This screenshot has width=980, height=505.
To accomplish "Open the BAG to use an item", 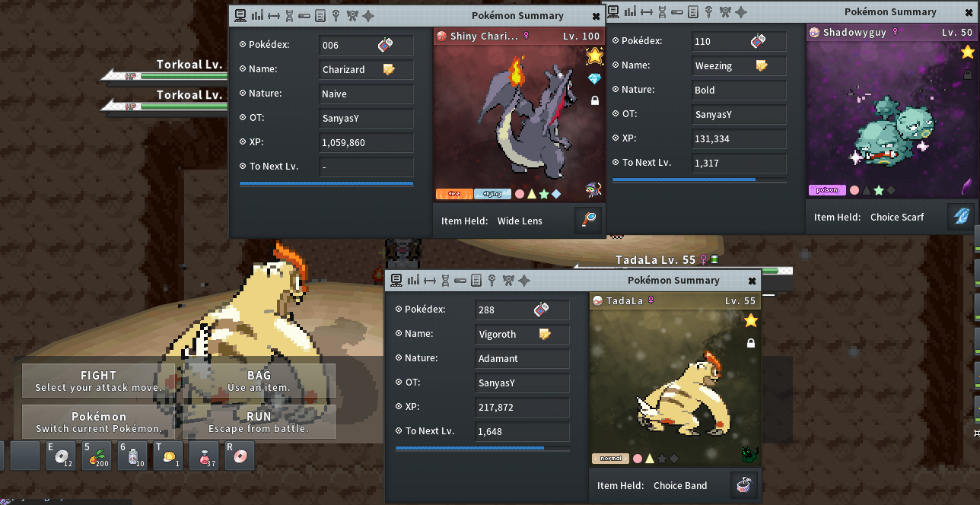I will (259, 381).
